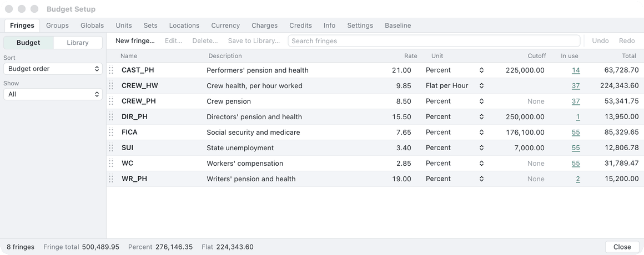Close the Budget Setup dialog with Close

point(622,247)
